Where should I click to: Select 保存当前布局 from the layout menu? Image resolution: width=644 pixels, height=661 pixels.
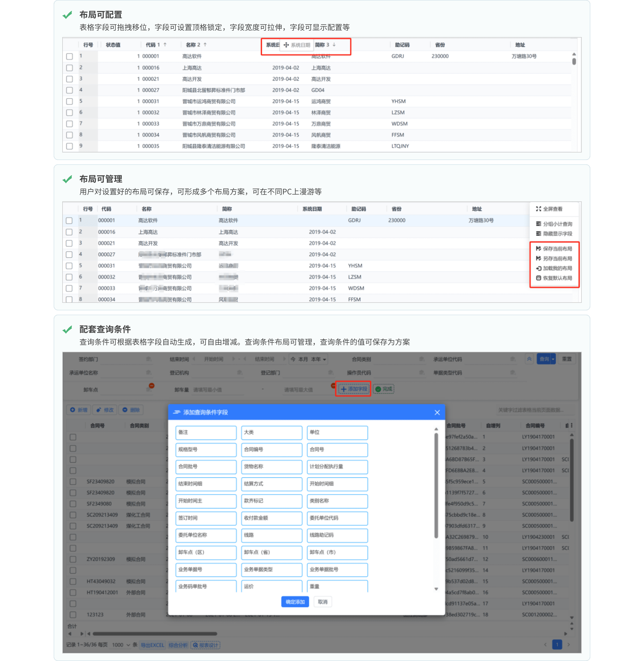coord(557,249)
